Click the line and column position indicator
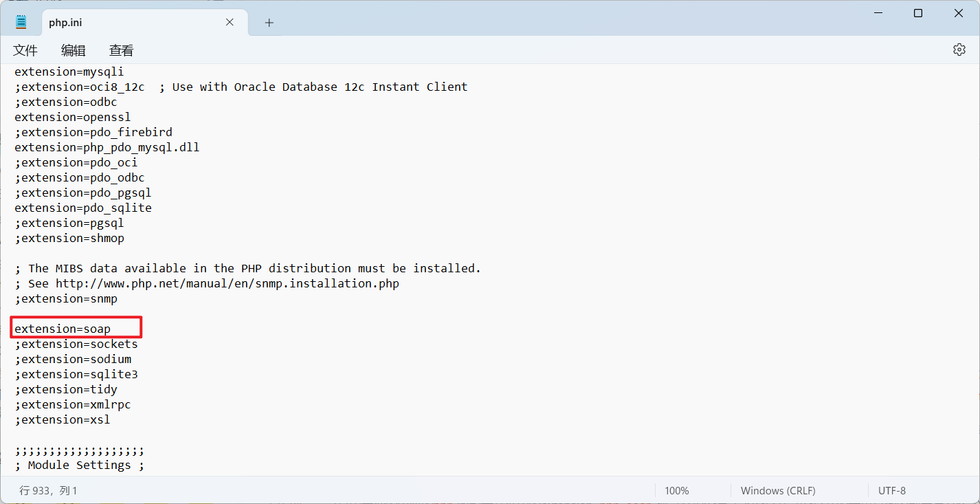 pos(49,491)
